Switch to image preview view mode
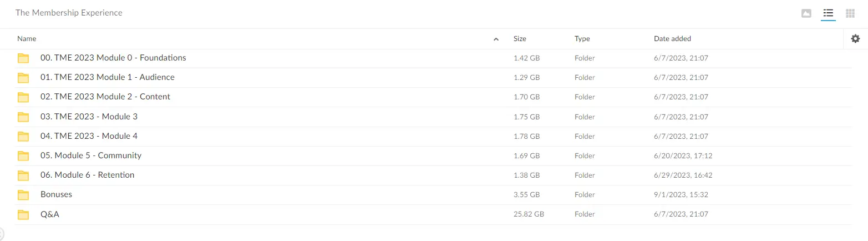 pos(806,13)
